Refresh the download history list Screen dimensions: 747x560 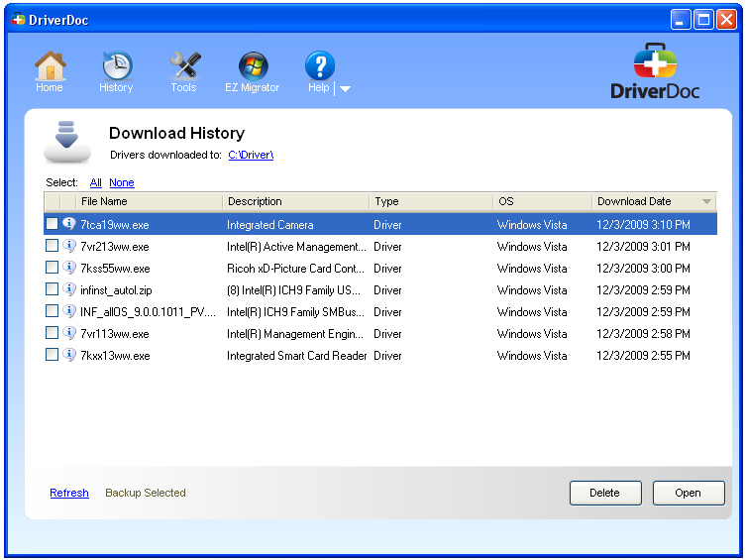point(69,493)
